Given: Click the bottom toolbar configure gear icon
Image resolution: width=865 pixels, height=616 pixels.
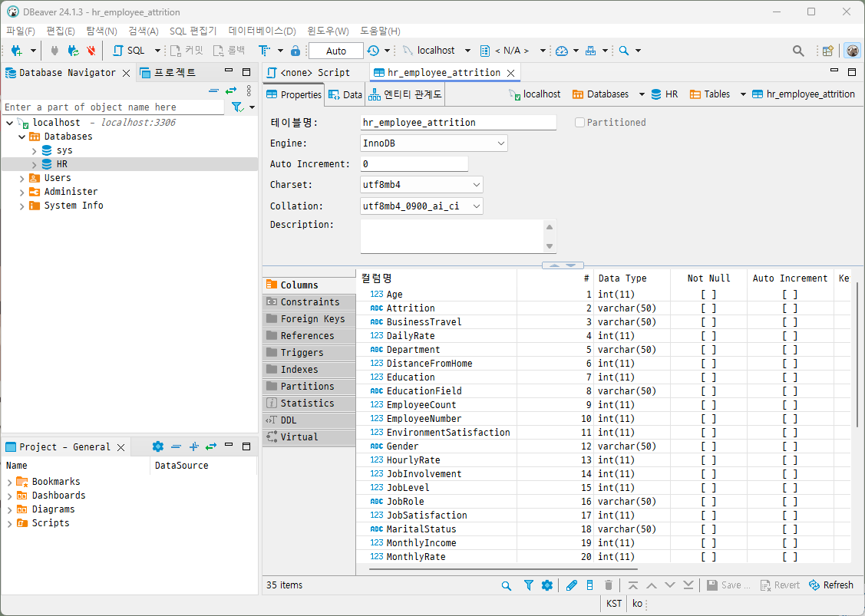Looking at the screenshot, I should click(x=546, y=585).
